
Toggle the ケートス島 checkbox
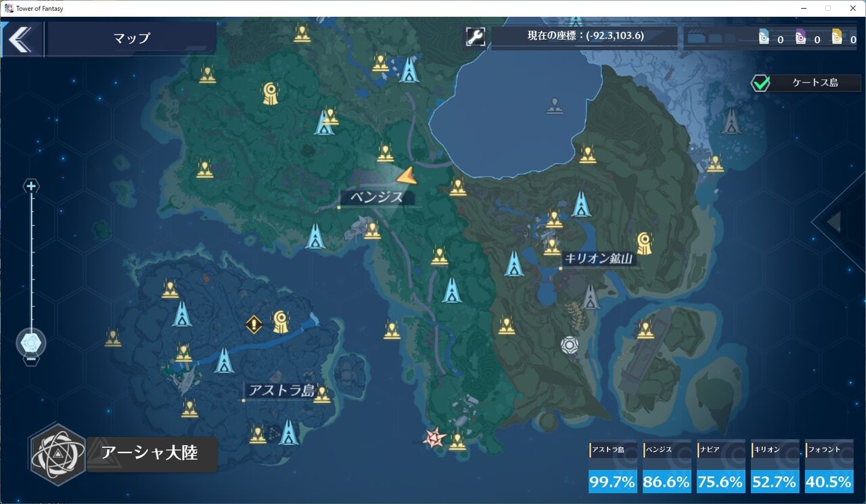pyautogui.click(x=762, y=83)
